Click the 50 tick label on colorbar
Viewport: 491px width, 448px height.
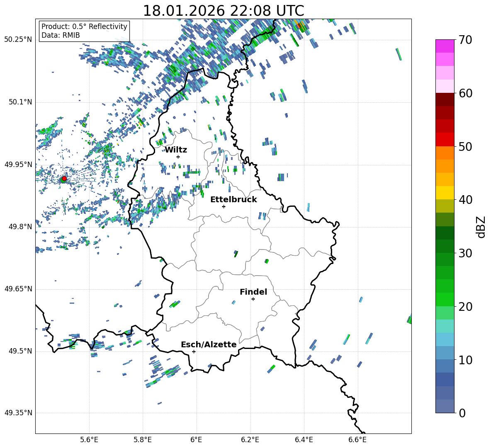[465, 147]
